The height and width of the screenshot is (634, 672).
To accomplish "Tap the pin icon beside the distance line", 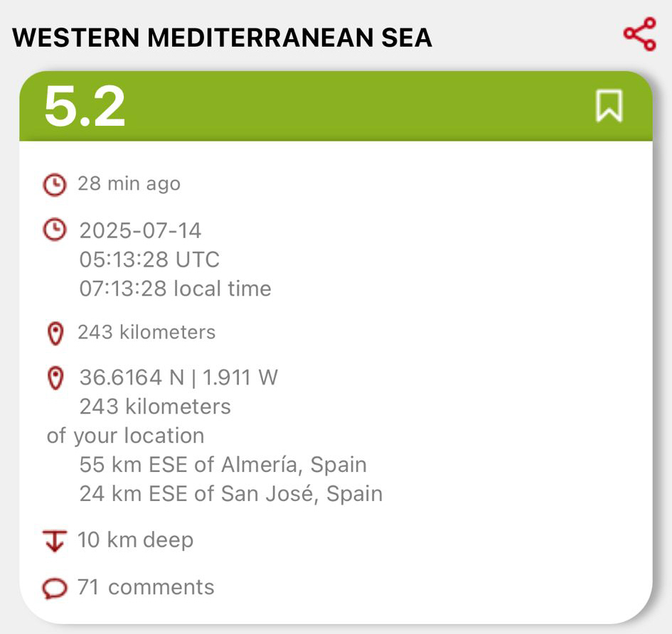I will pyautogui.click(x=55, y=333).
